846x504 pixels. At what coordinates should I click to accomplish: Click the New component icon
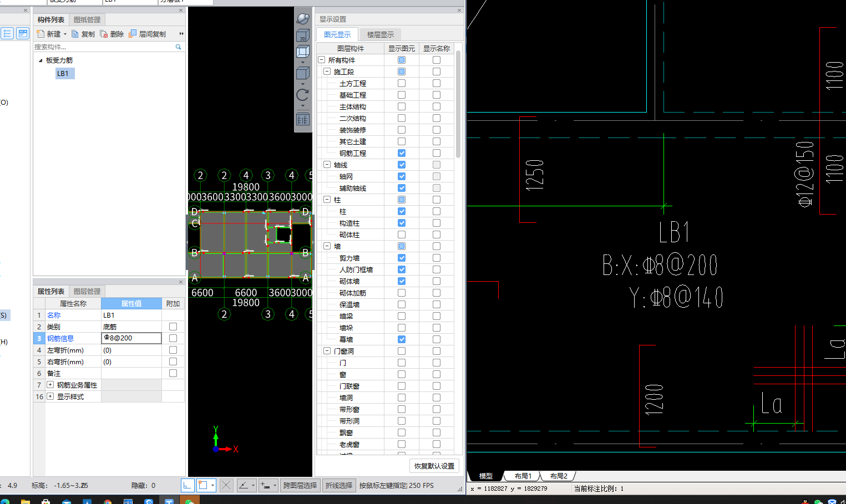(x=40, y=34)
